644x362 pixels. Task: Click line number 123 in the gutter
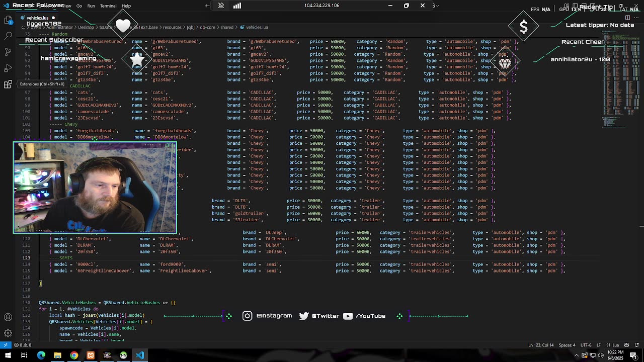coord(27,258)
